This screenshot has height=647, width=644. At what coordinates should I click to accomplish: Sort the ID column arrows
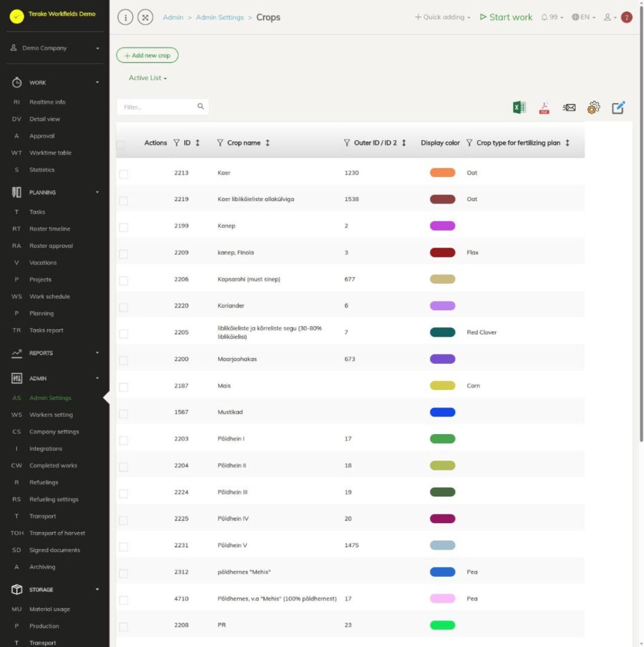pos(197,143)
